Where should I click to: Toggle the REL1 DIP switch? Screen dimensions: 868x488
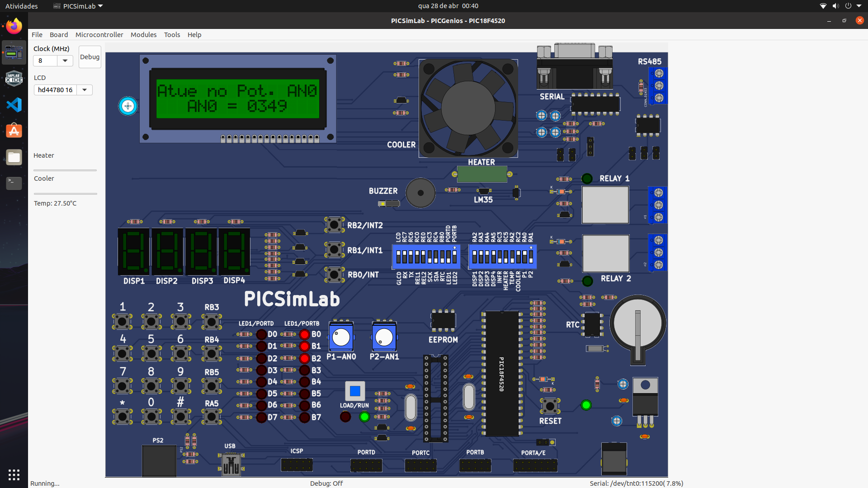point(417,257)
